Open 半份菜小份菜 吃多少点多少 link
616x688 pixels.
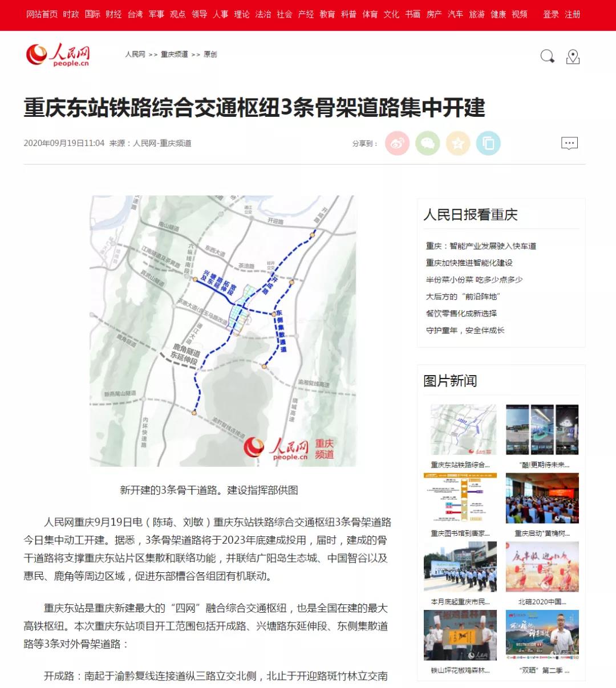[x=474, y=280]
